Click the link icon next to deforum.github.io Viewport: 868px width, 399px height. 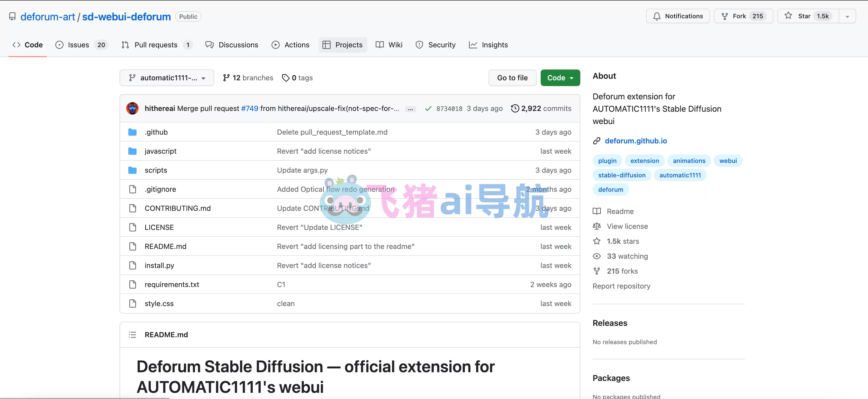click(596, 141)
